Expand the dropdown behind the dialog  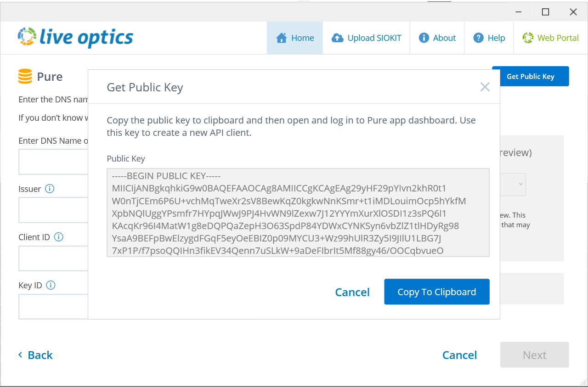click(x=520, y=184)
